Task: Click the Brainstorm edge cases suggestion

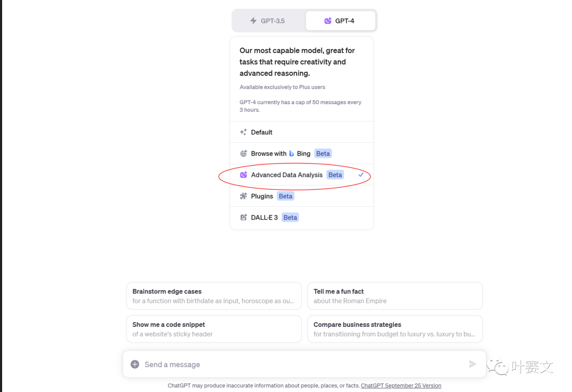Action: pos(213,296)
